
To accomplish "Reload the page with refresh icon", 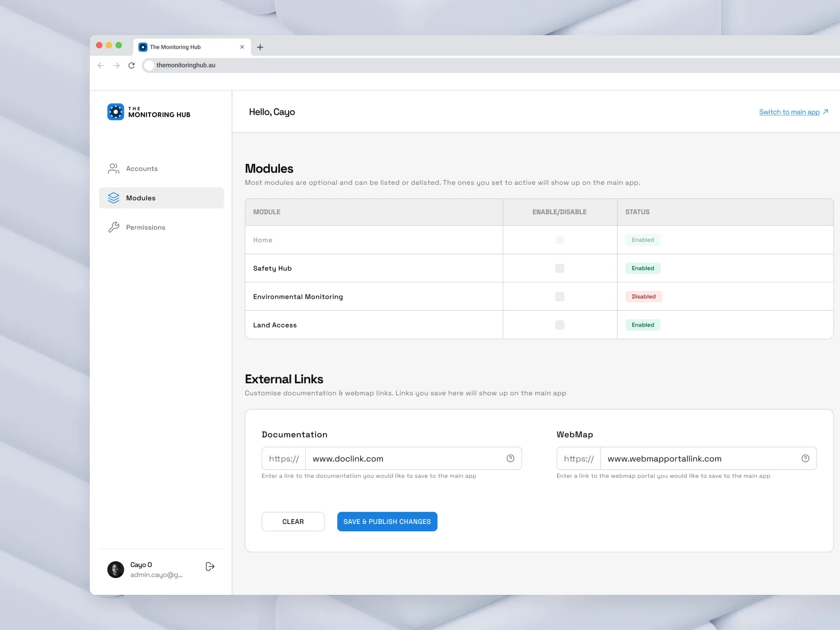I will point(132,65).
